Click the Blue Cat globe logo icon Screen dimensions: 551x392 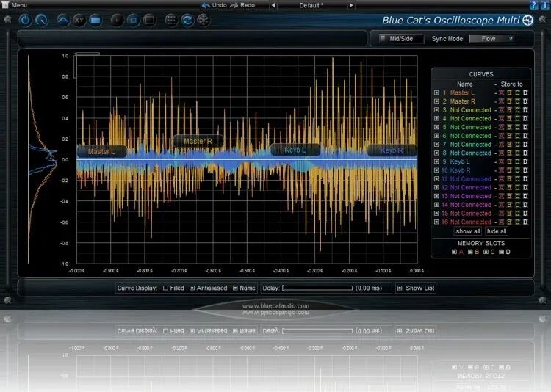tap(527, 21)
